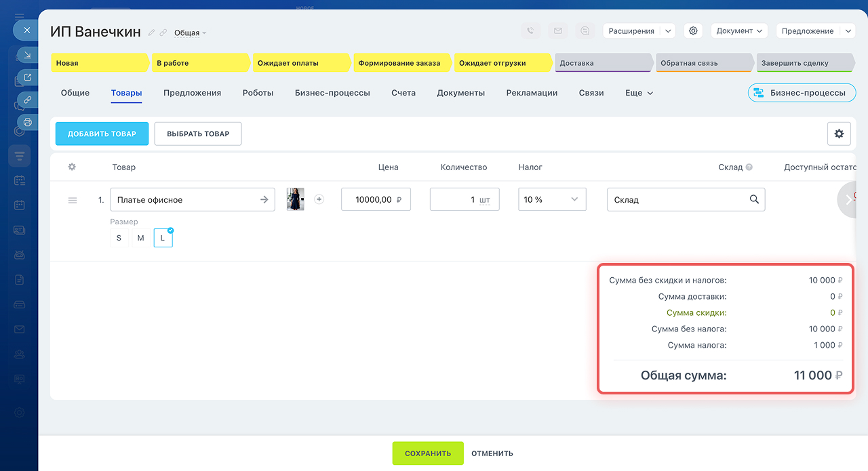Expand the Еще tab menu
The width and height of the screenshot is (868, 471).
pos(639,93)
